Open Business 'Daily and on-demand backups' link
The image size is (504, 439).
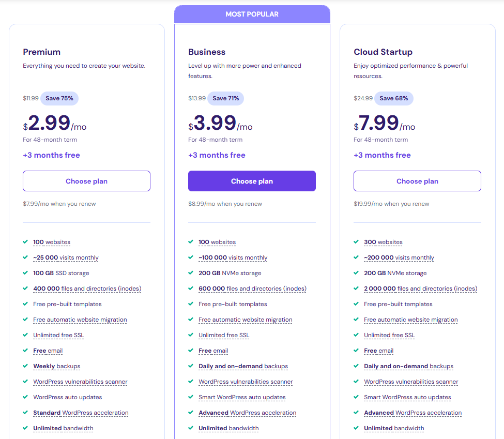(243, 366)
